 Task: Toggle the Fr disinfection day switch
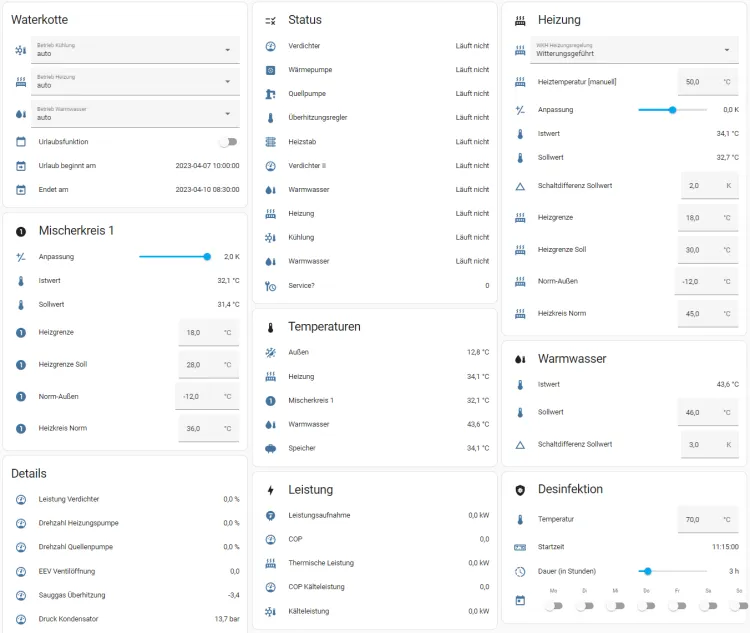point(678,606)
